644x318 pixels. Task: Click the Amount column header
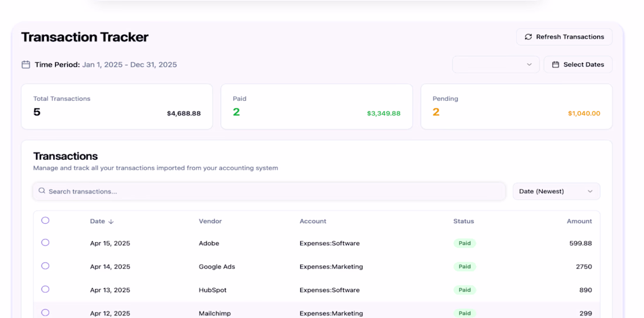(x=580, y=221)
